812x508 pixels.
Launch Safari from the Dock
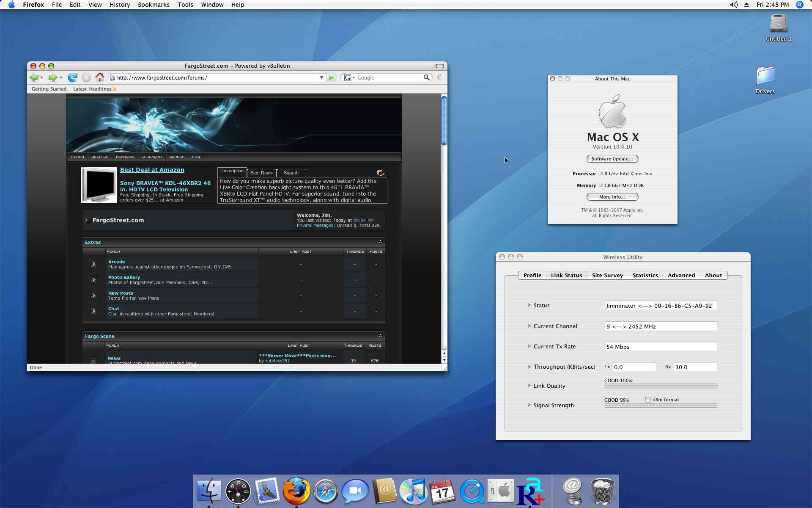326,491
